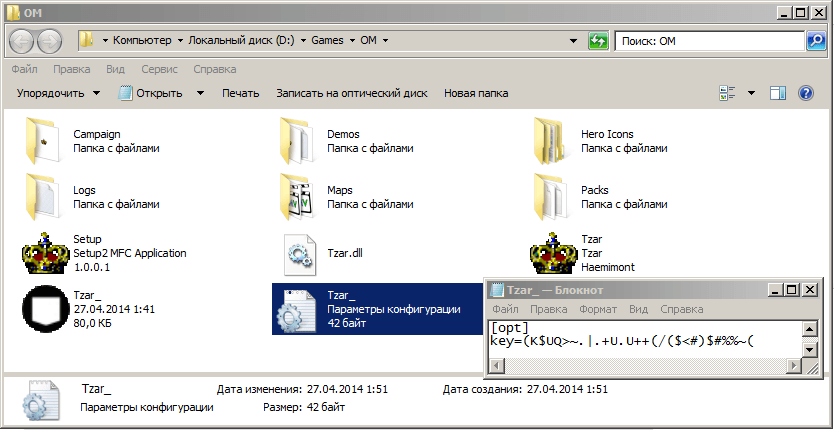Click Новая папка button
This screenshot has width=834, height=430.
coord(476,93)
